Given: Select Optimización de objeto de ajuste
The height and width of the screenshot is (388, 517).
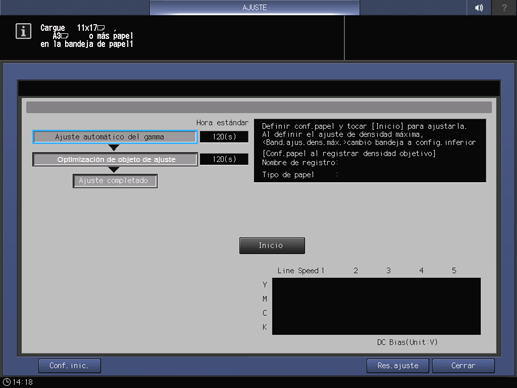Looking at the screenshot, I should (115, 159).
